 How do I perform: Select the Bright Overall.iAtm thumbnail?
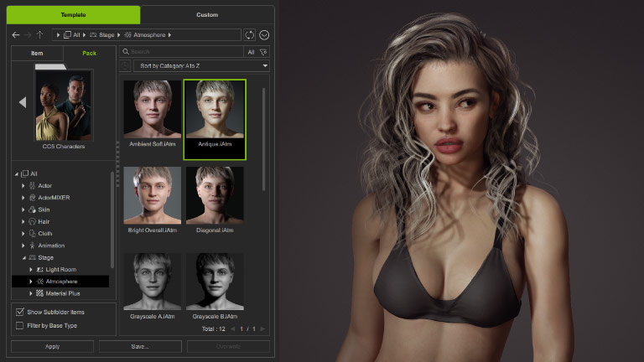click(153, 195)
